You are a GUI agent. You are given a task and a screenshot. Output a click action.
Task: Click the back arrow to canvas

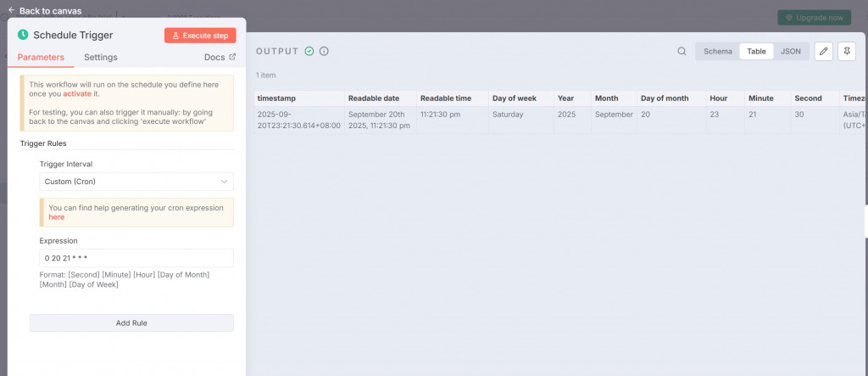[11, 10]
